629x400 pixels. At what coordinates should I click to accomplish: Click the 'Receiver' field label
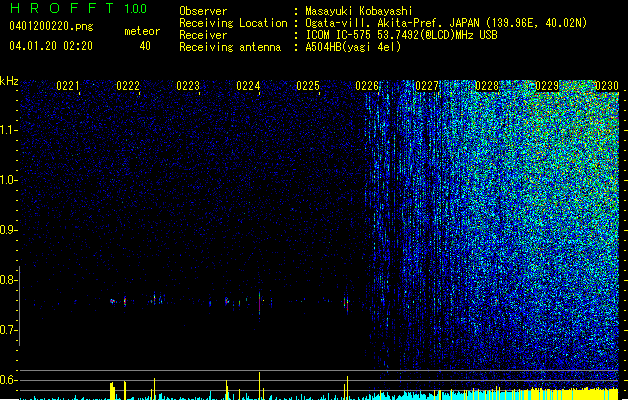pos(203,35)
